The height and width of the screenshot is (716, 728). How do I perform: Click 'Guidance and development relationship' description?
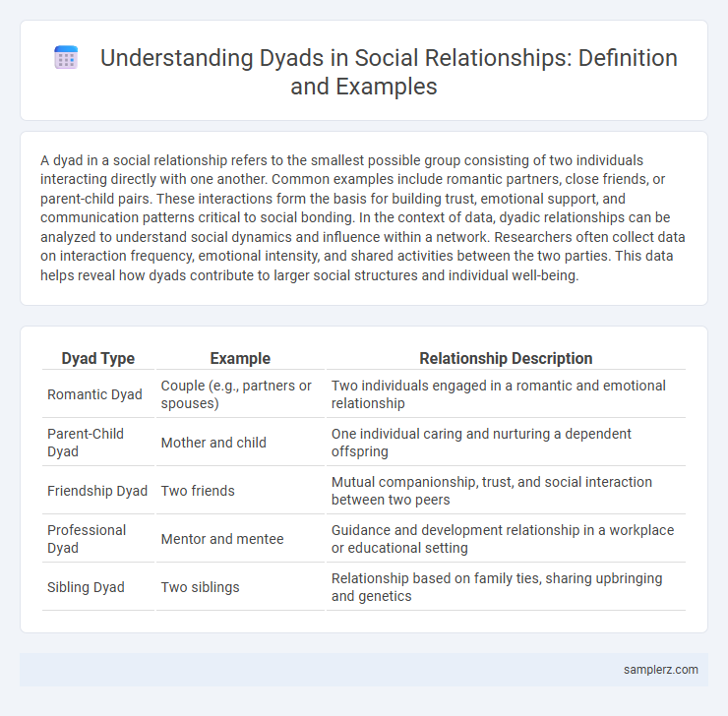click(x=506, y=539)
